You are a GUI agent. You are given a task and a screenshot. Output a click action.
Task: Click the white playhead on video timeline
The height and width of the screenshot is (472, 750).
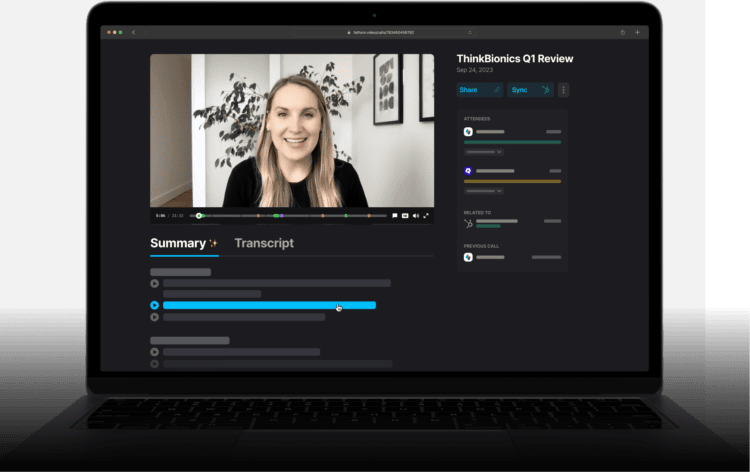click(199, 216)
